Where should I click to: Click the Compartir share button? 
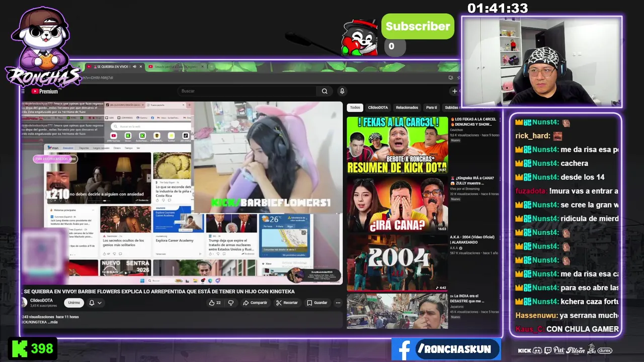pos(255,303)
